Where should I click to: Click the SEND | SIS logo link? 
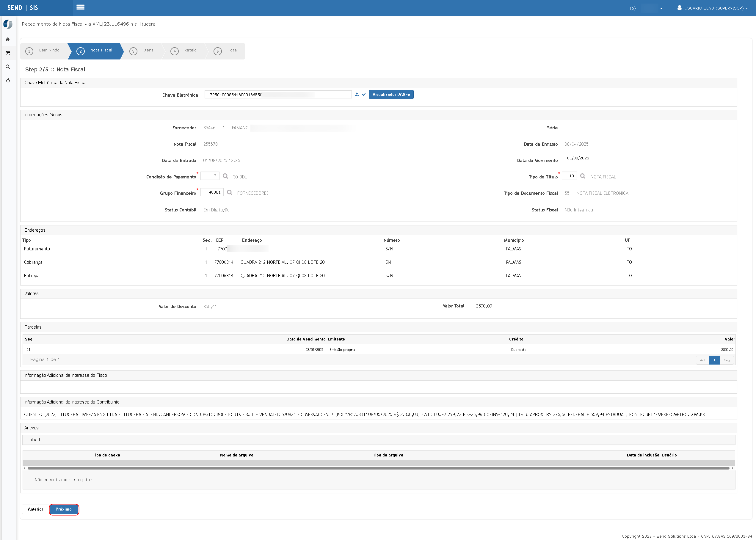point(23,8)
